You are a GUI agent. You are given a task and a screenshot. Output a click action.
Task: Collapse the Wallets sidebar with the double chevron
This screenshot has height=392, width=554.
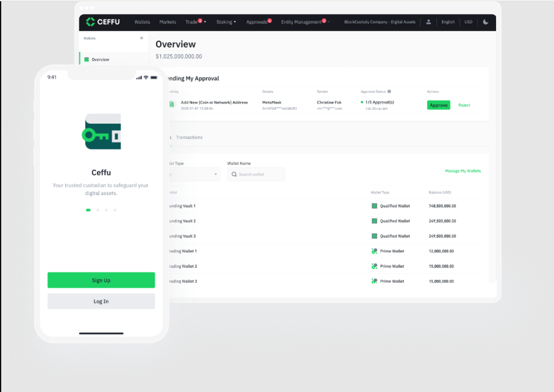[141, 38]
